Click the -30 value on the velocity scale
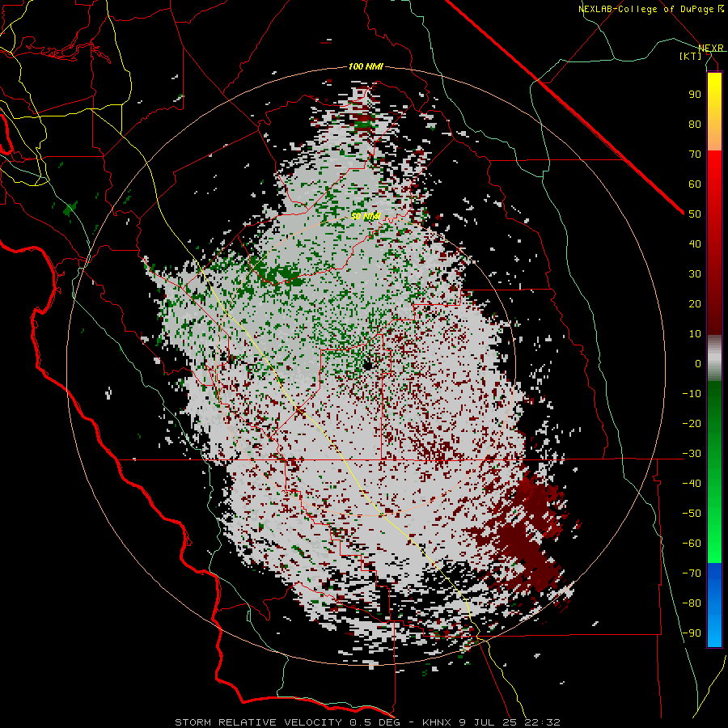 692,454
